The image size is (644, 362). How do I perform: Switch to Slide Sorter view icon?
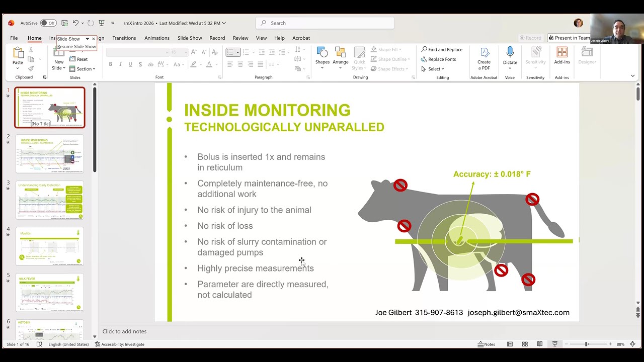point(525,344)
